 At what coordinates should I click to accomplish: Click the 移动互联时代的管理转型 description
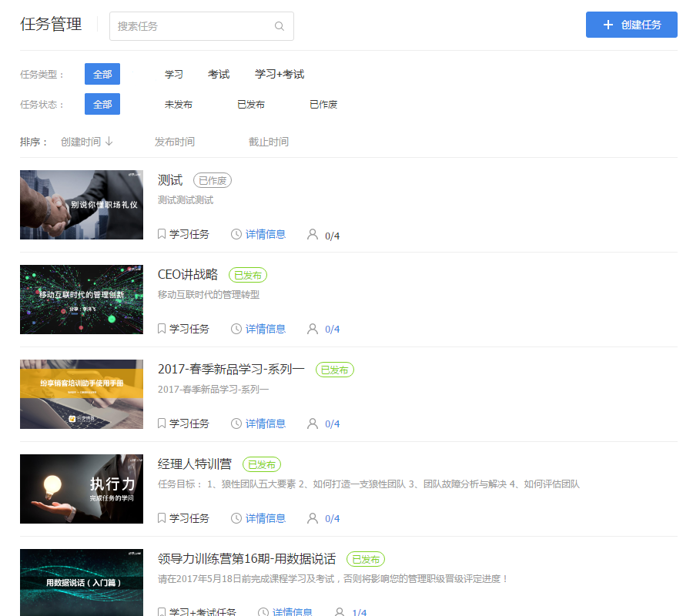[x=209, y=294]
